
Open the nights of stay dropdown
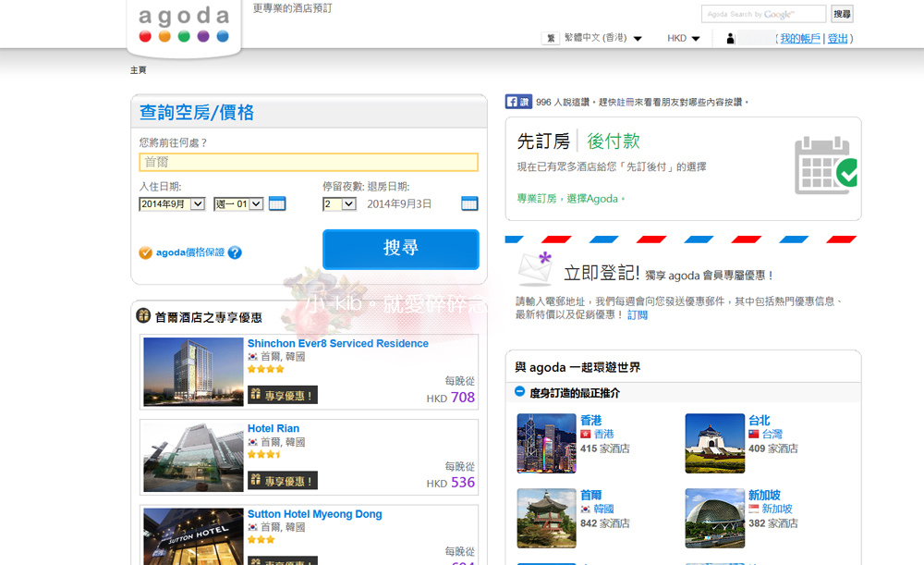pos(339,204)
